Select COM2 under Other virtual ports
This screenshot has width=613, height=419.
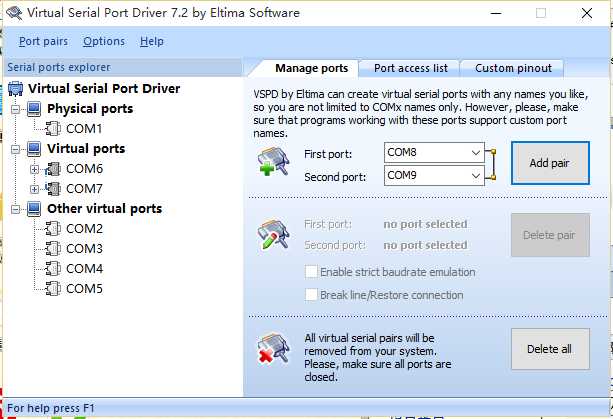pyautogui.click(x=84, y=229)
